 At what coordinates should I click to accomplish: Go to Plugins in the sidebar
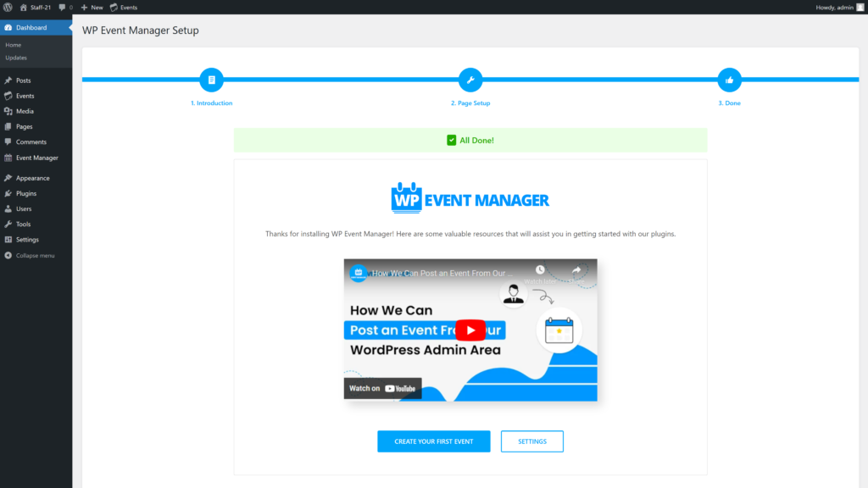(25, 193)
